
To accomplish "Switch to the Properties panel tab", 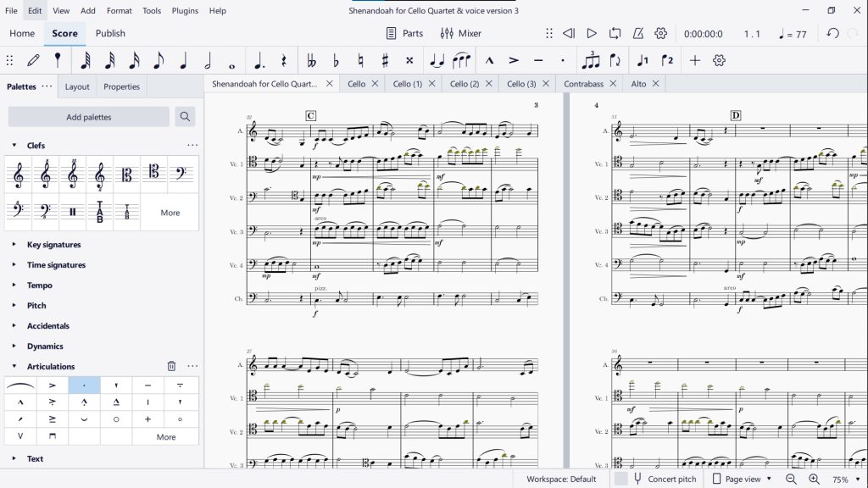I will (121, 87).
